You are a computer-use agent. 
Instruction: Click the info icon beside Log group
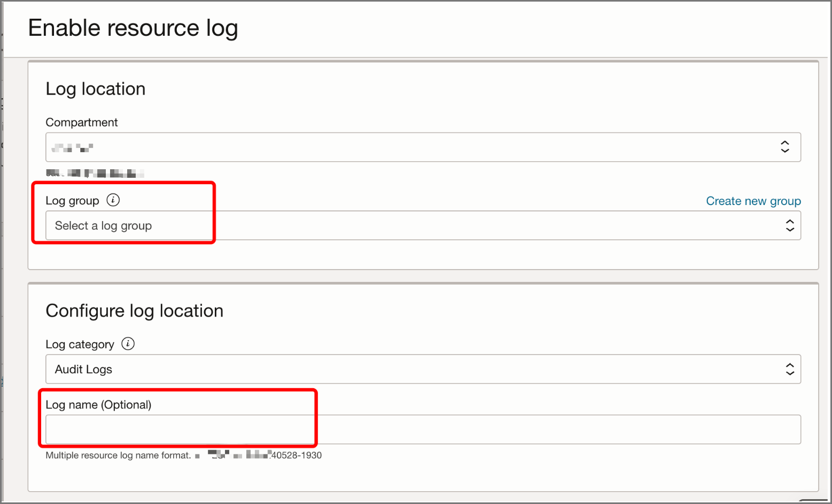coord(113,200)
